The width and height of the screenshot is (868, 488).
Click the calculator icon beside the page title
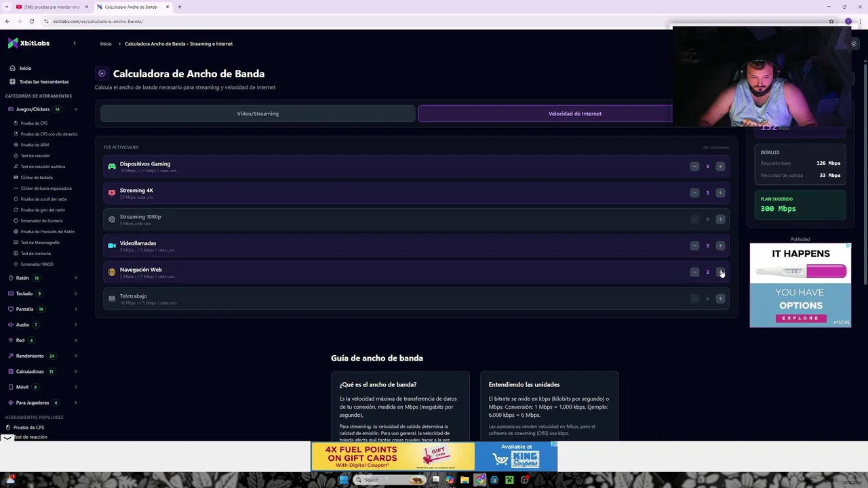click(102, 73)
